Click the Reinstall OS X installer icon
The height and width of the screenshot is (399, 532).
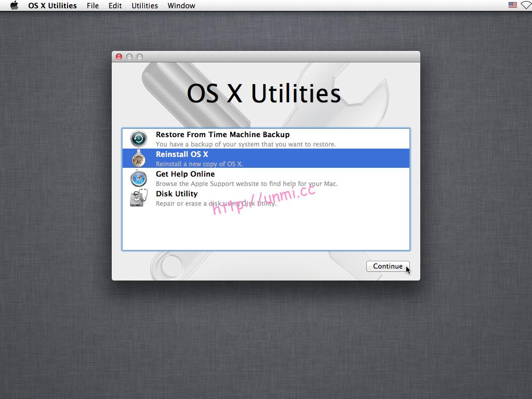pyautogui.click(x=138, y=158)
